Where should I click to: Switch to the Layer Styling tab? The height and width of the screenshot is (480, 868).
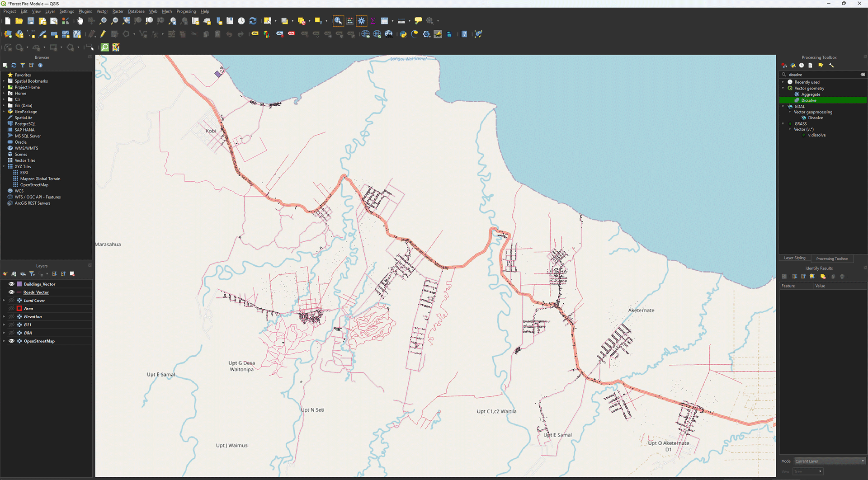coord(794,258)
